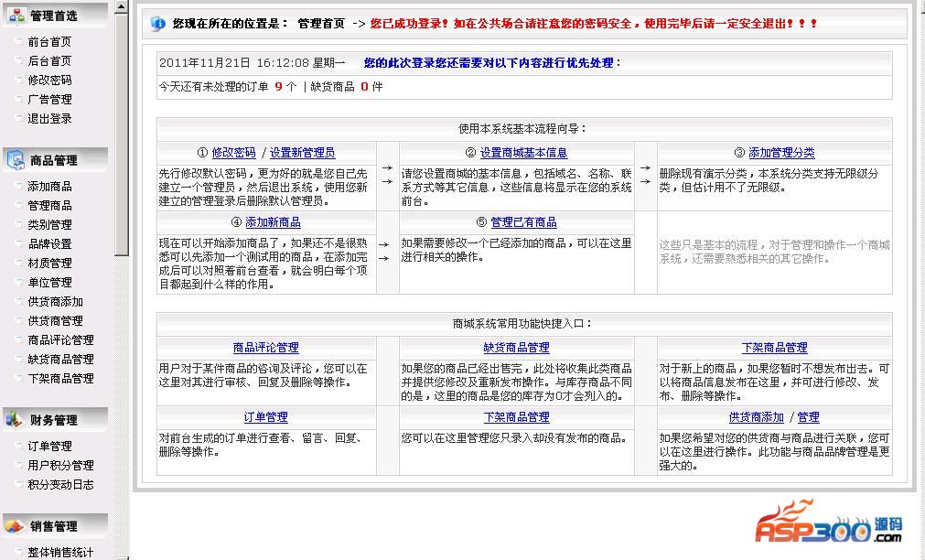Click the unprocessed order count 9
The width and height of the screenshot is (925, 560).
278,87
